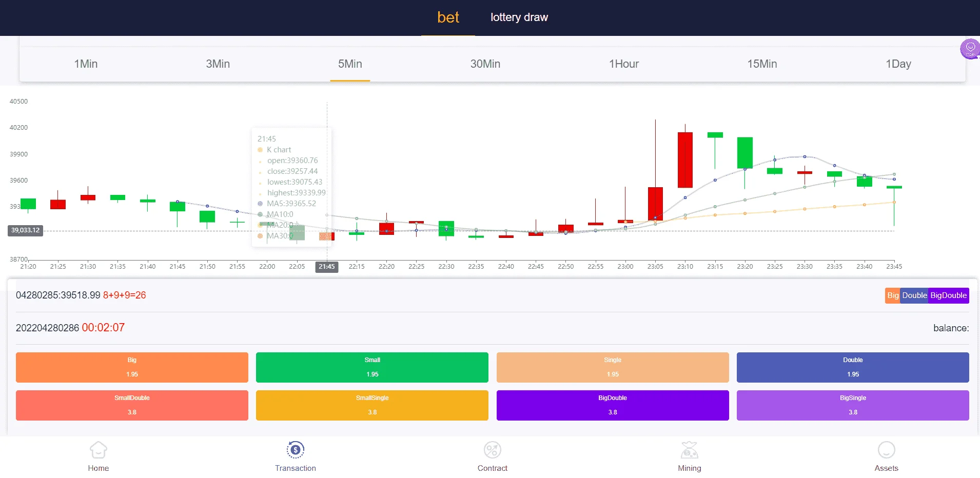Click the tall red candle at 23:10
Viewport: 980px width, 478px height.
click(685, 160)
